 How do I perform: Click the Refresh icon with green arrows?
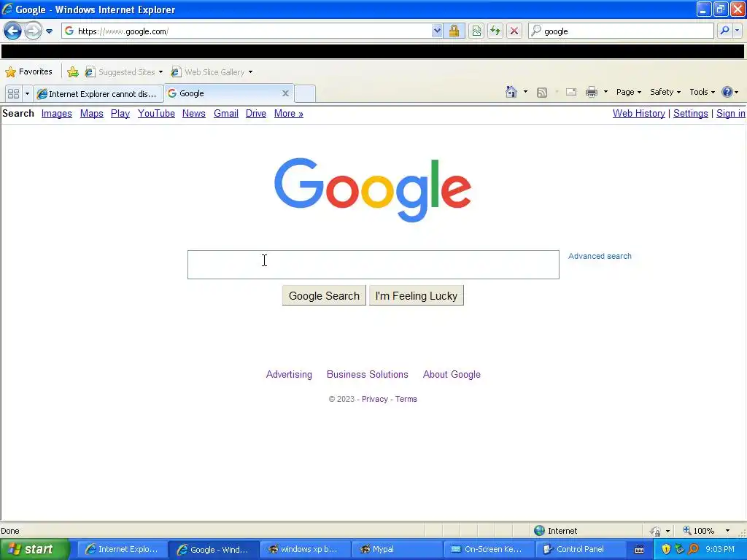(x=495, y=31)
